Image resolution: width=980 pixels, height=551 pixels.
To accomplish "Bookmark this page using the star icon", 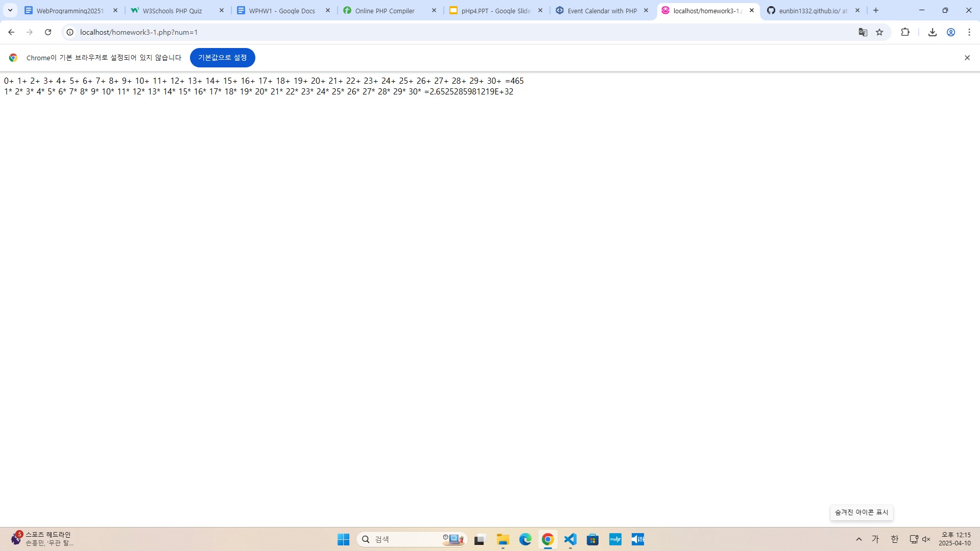I will click(879, 32).
